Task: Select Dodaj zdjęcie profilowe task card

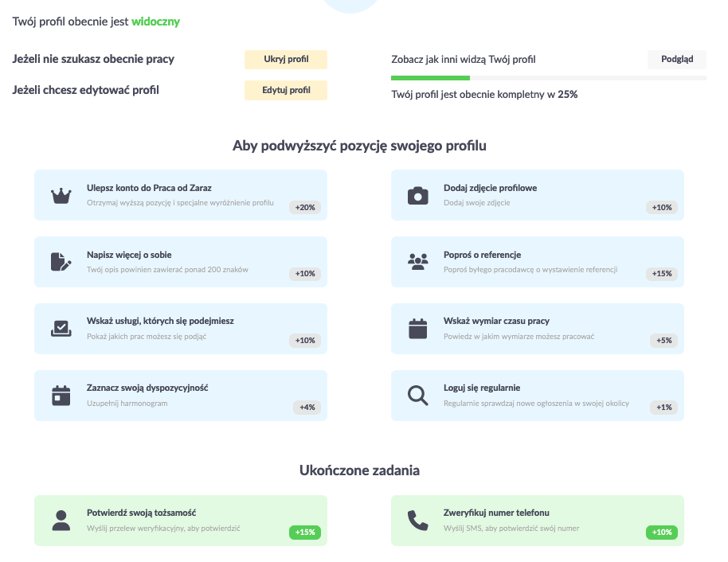Action: pos(538,195)
